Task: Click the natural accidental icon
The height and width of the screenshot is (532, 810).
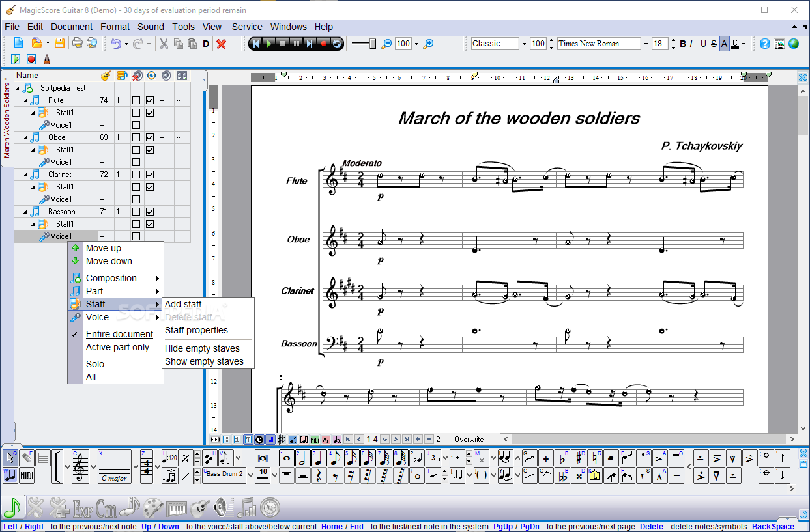Action: coord(595,458)
